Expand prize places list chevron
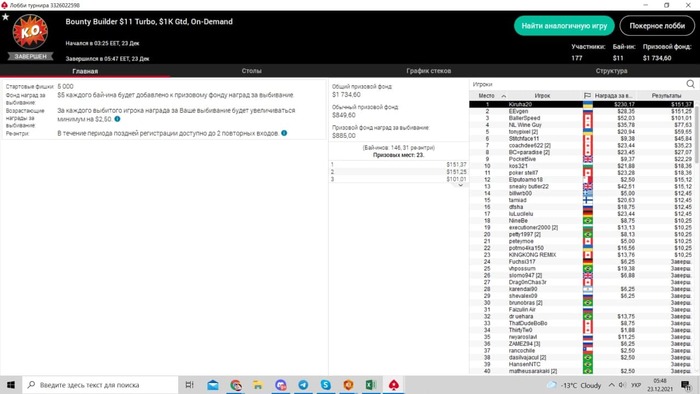 (x=460, y=185)
